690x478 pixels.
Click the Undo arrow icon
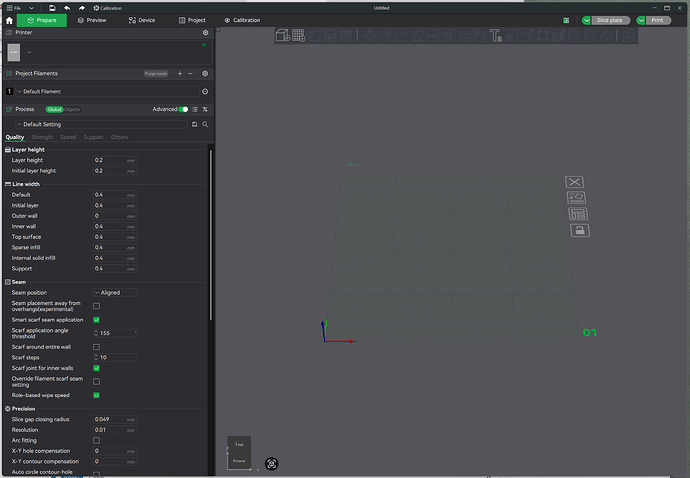67,8
